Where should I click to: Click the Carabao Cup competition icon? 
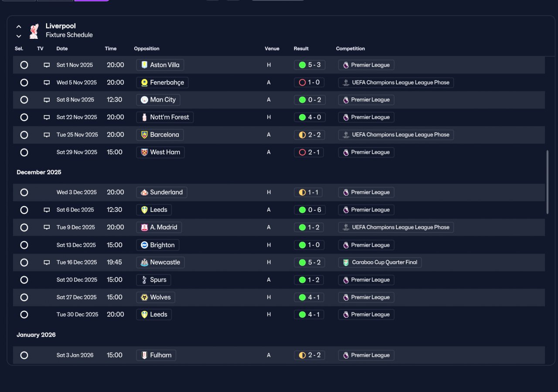[x=346, y=262]
